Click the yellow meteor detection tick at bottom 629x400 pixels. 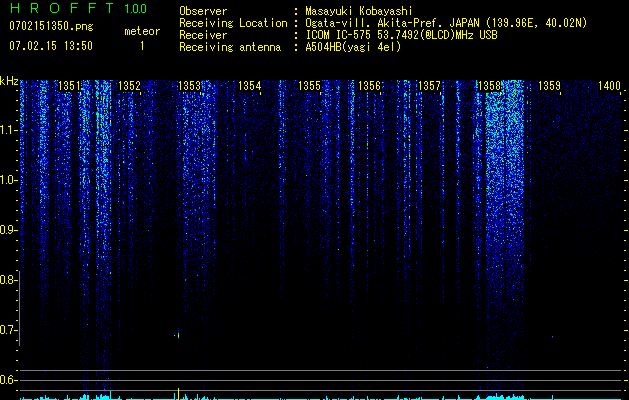tap(179, 394)
